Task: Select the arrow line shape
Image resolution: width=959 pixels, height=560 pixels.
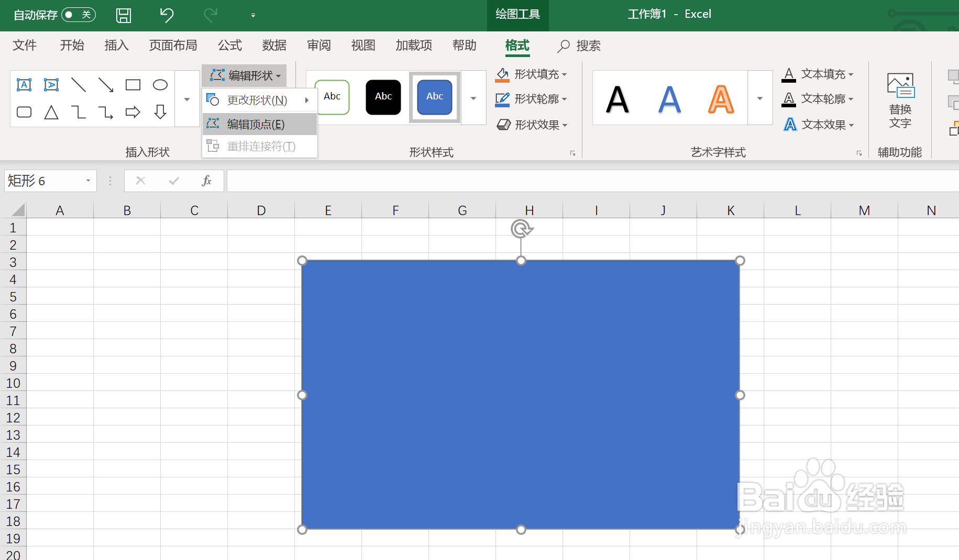Action: (x=106, y=85)
